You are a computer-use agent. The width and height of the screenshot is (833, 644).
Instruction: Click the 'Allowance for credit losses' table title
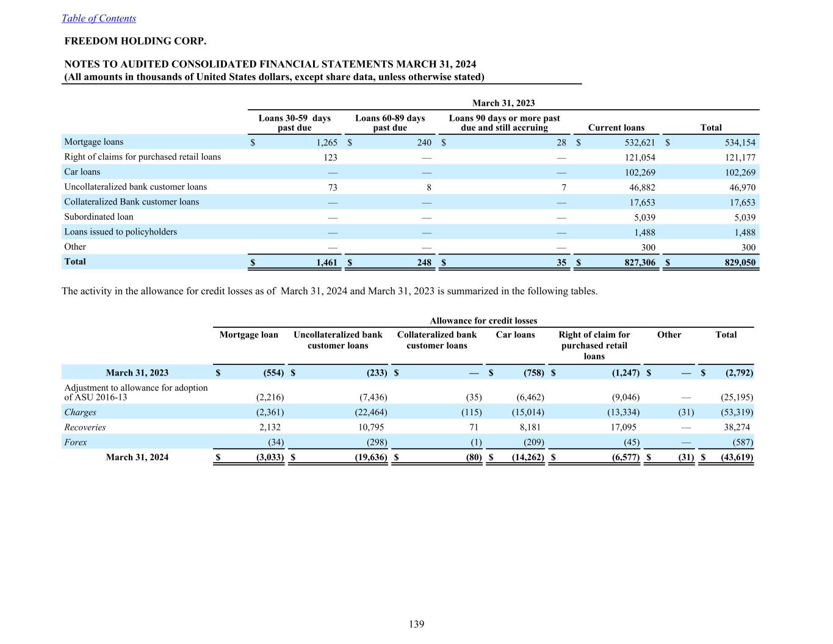[483, 321]
